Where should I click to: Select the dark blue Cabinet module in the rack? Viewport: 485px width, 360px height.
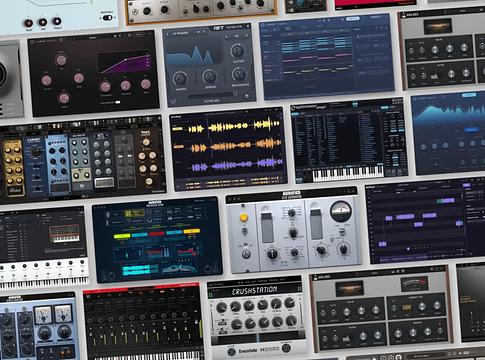tap(35, 167)
